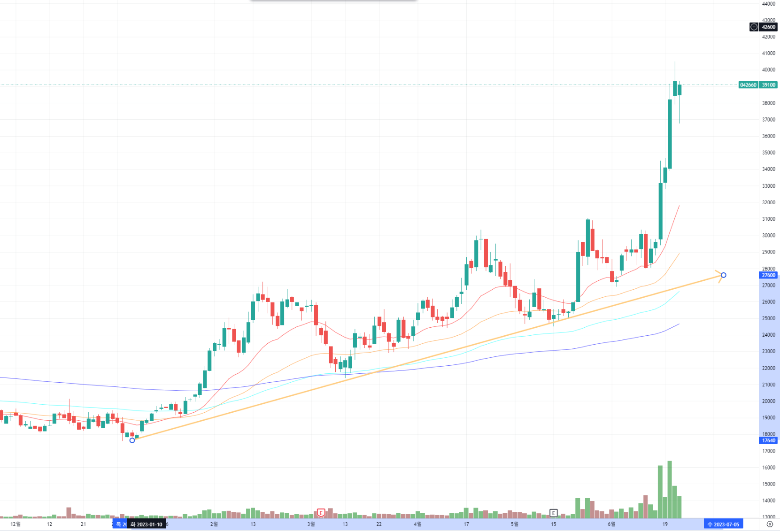The width and height of the screenshot is (780, 532).
Task: Click the 22000 price axis label
Action: 769,368
